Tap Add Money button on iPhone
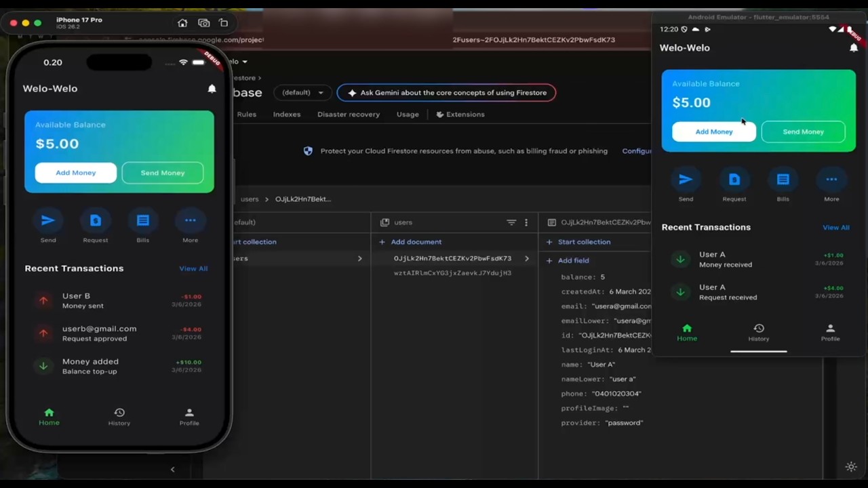Image resolution: width=868 pixels, height=488 pixels. pos(76,173)
